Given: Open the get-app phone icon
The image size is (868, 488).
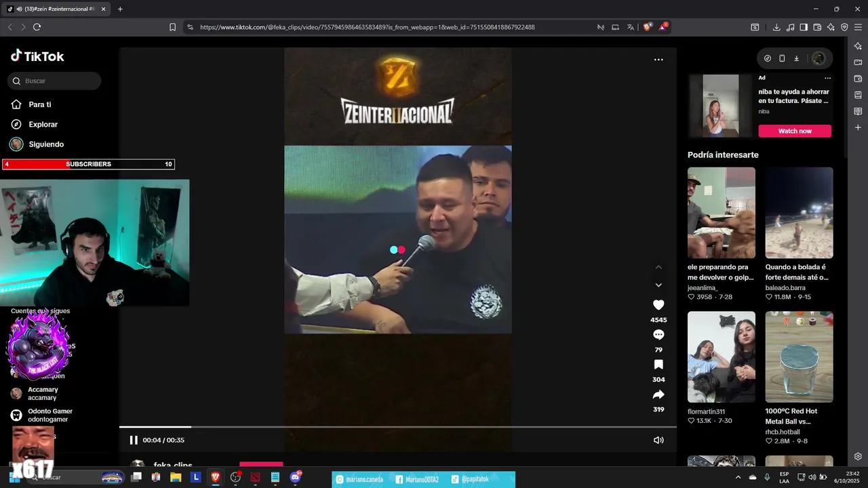Looking at the screenshot, I should (x=782, y=58).
